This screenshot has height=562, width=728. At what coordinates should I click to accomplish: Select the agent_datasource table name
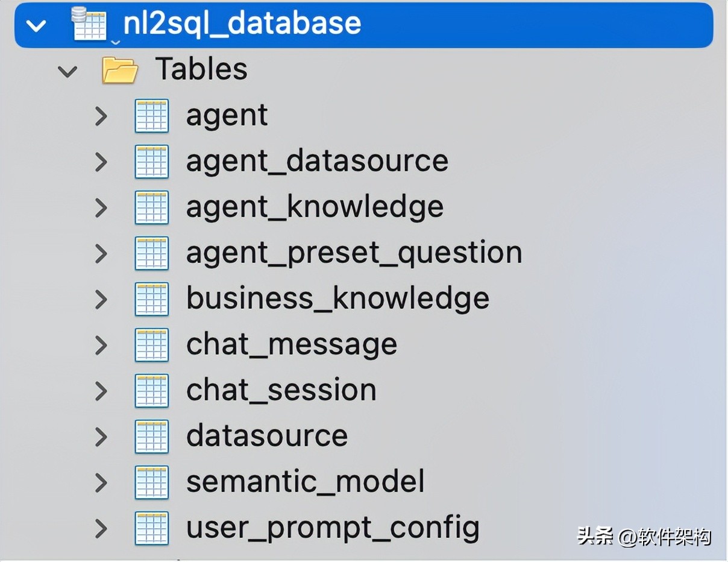tap(317, 162)
